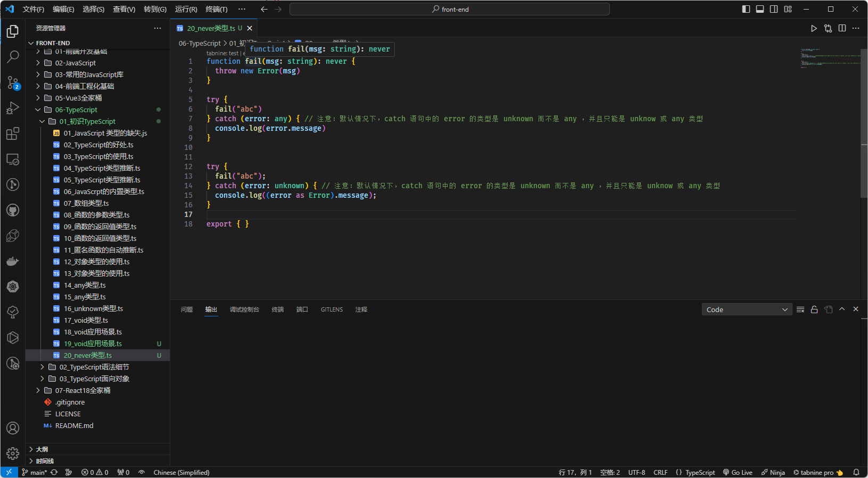The image size is (868, 478).
Task: Open the Run and Debug view
Action: click(x=13, y=108)
